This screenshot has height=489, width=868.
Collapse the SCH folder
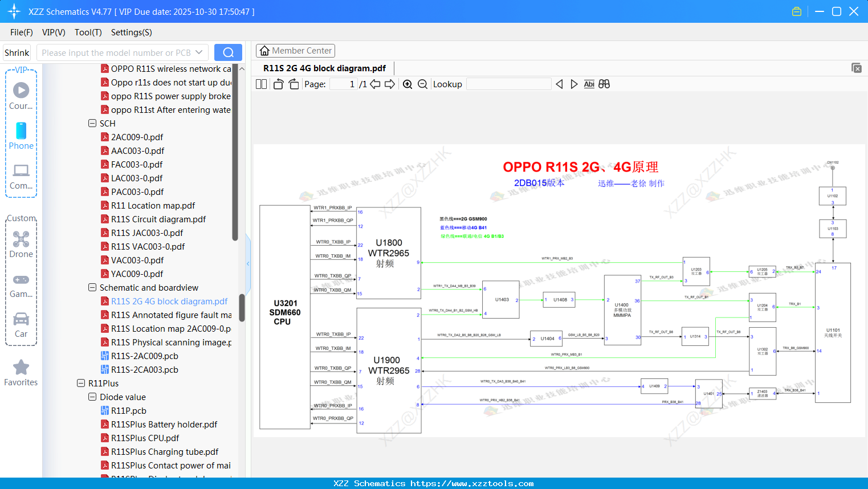[x=92, y=123]
